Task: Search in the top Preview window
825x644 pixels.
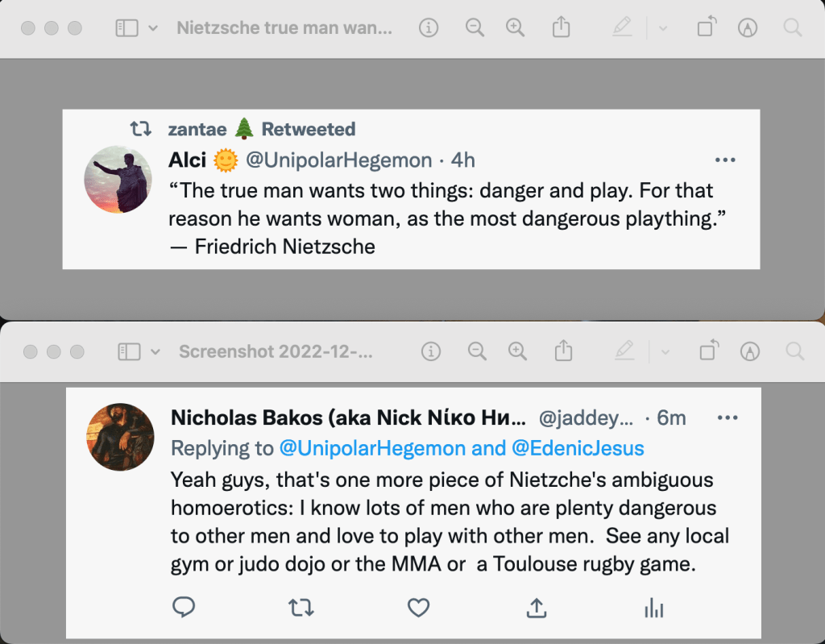Action: [x=793, y=28]
